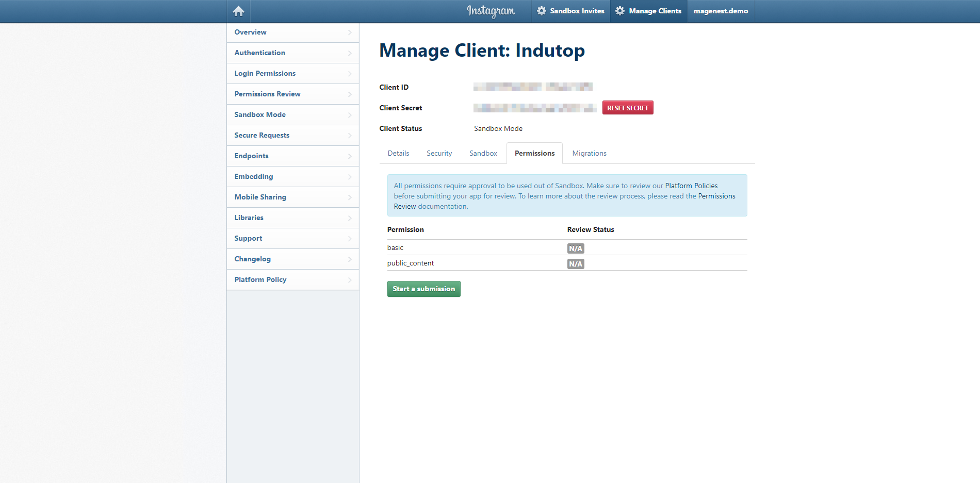Open the Endpoints sidebar page
Viewport: 980px width, 483px height.
[293, 156]
